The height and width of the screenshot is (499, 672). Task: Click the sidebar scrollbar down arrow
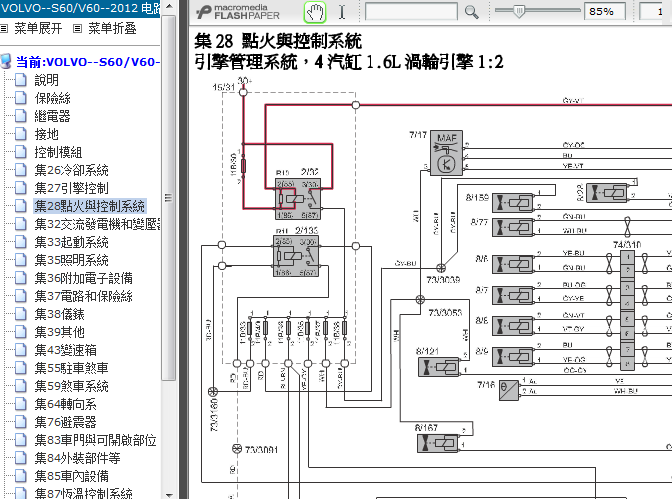point(169,494)
